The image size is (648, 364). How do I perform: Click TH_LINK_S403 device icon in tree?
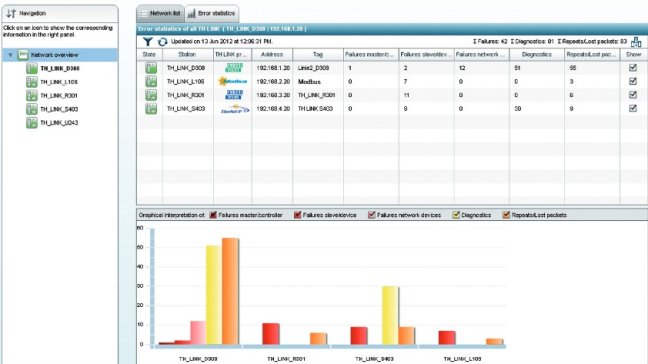coord(32,109)
